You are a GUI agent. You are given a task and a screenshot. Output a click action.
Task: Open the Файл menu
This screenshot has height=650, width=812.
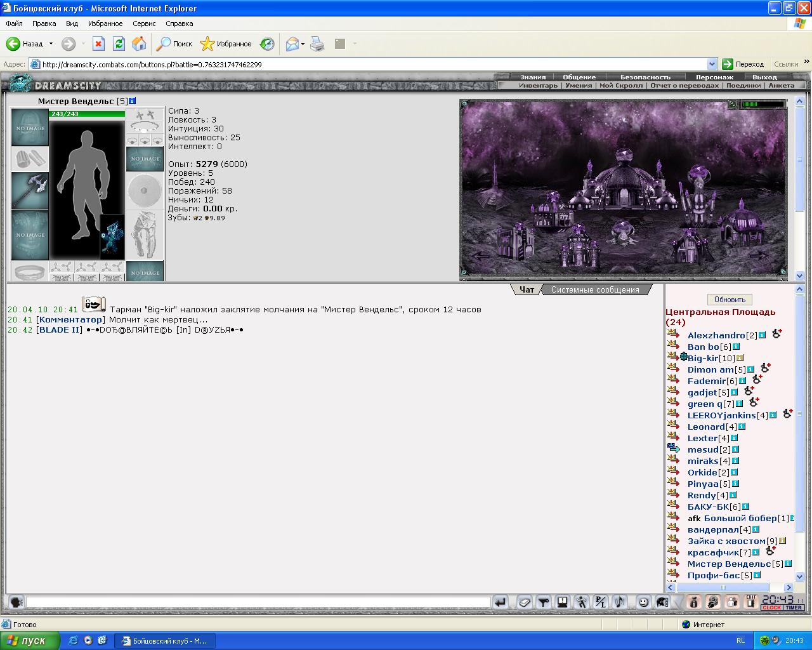point(14,23)
